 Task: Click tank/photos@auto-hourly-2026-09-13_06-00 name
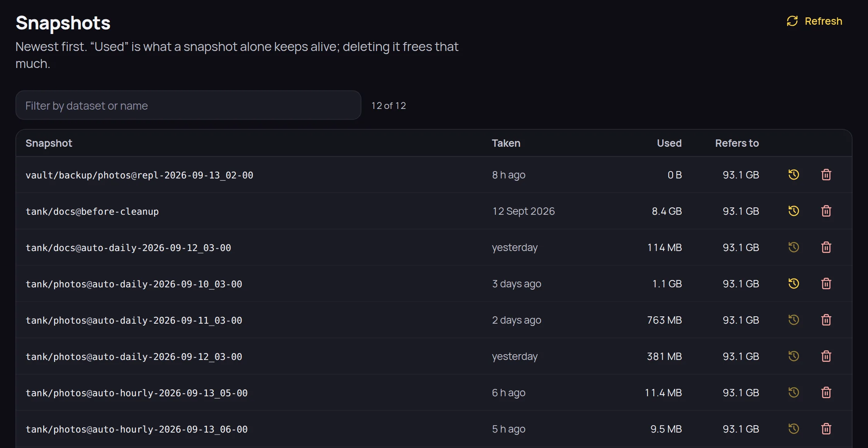(x=137, y=429)
